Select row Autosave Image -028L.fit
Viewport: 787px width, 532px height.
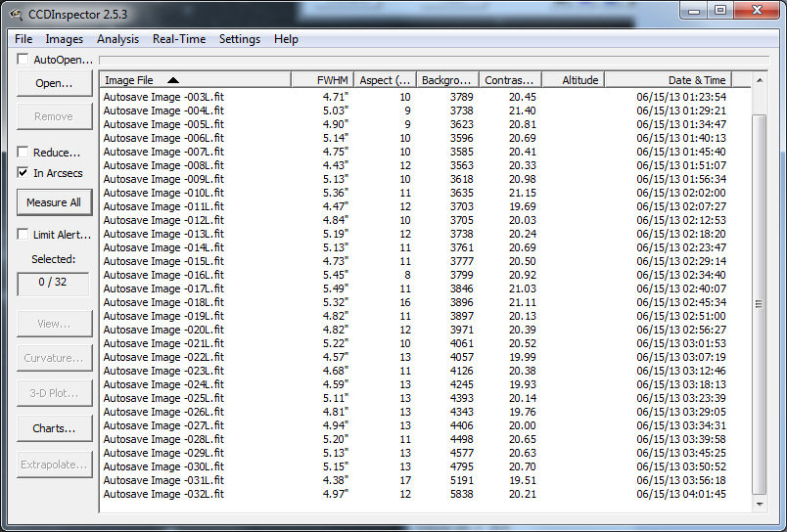click(425, 439)
